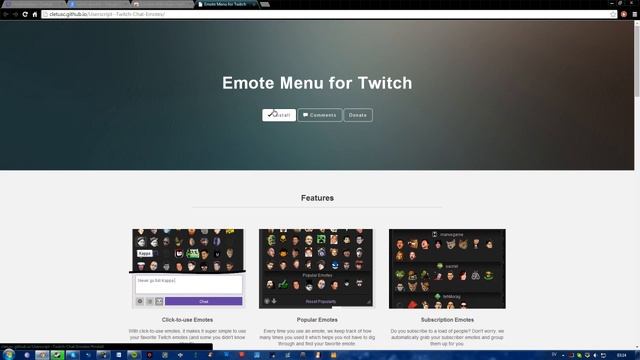Click the page's vertical scrollbar thumb
The height and width of the screenshot is (360, 640).
coord(637,61)
